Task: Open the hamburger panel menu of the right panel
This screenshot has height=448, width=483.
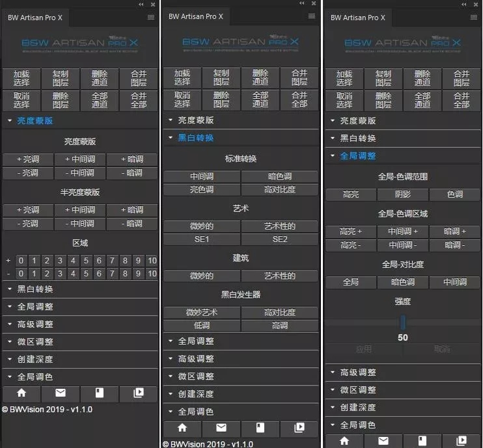Action: pyautogui.click(x=474, y=18)
